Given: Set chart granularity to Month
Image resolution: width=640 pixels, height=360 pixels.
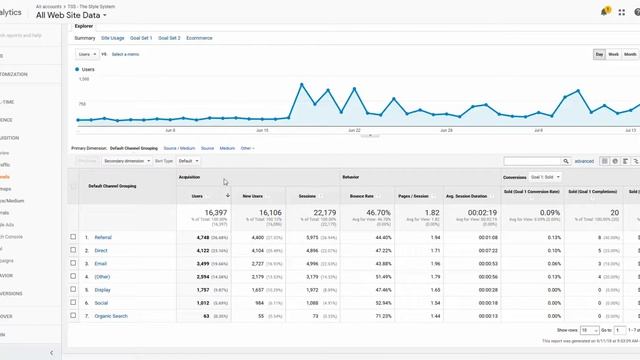Looking at the screenshot, I should (x=630, y=54).
